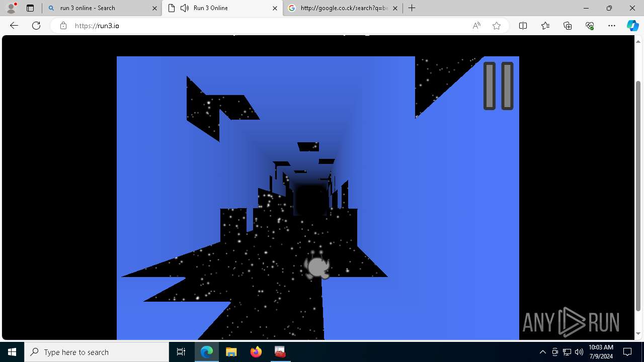This screenshot has width=644, height=362.
Task: Open Microsoft Edge from taskbar
Action: pos(207,352)
